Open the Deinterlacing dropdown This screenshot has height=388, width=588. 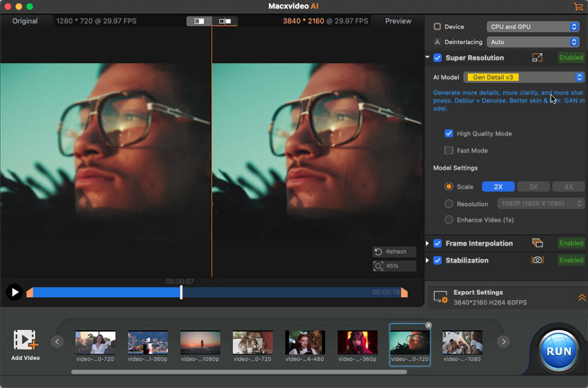coord(533,42)
